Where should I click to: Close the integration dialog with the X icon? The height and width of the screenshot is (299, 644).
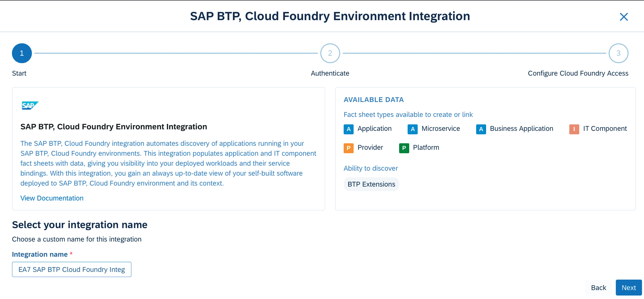pos(624,17)
